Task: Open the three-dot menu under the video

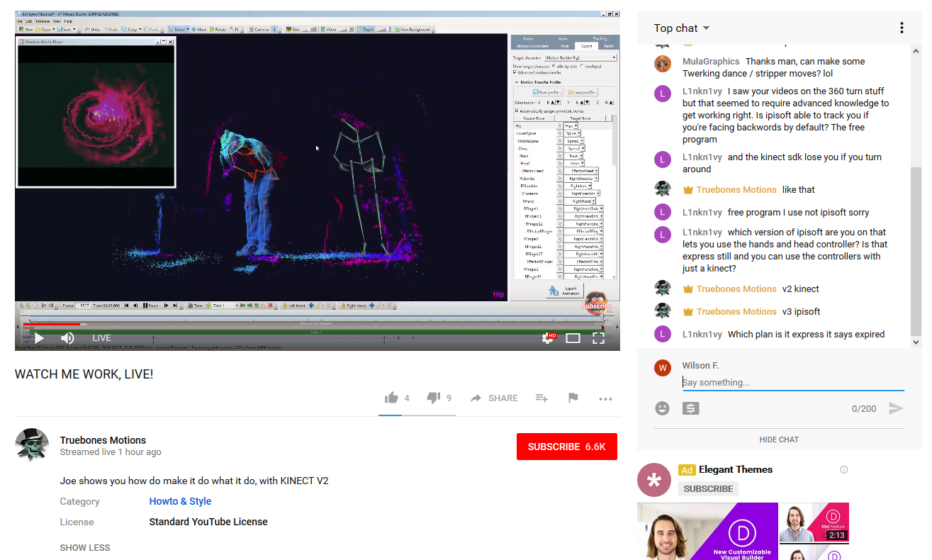Action: point(605,398)
